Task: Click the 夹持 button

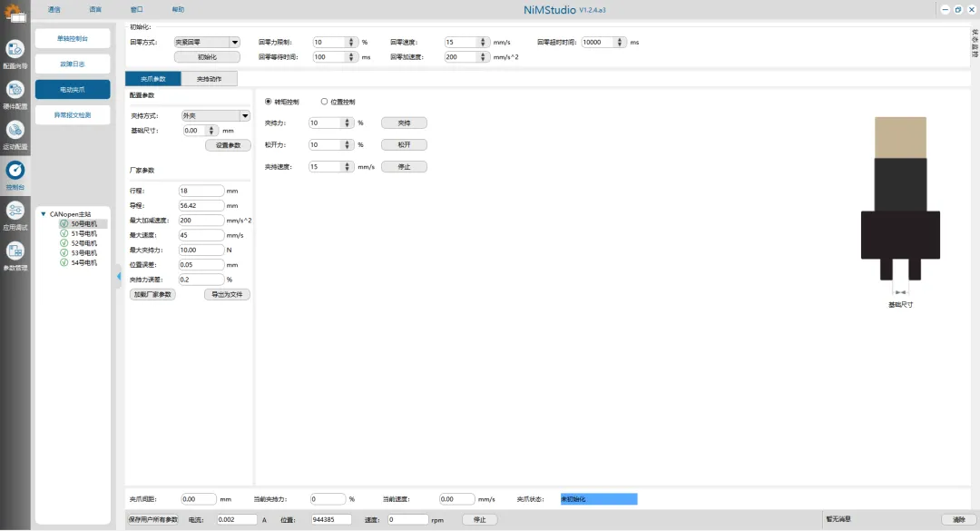Action: click(x=405, y=123)
